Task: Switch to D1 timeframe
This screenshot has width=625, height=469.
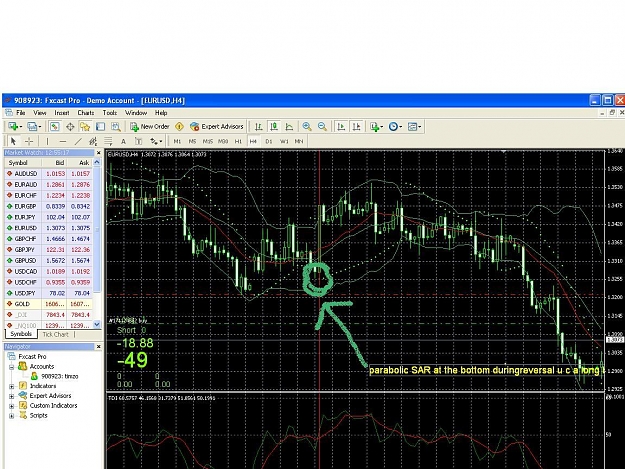Action: 269,141
